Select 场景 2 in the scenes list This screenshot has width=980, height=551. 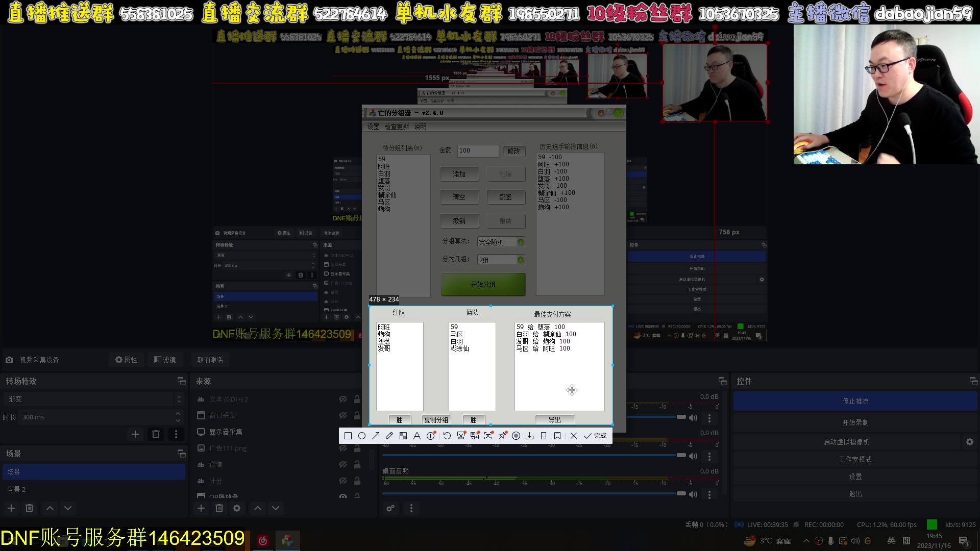tap(94, 489)
